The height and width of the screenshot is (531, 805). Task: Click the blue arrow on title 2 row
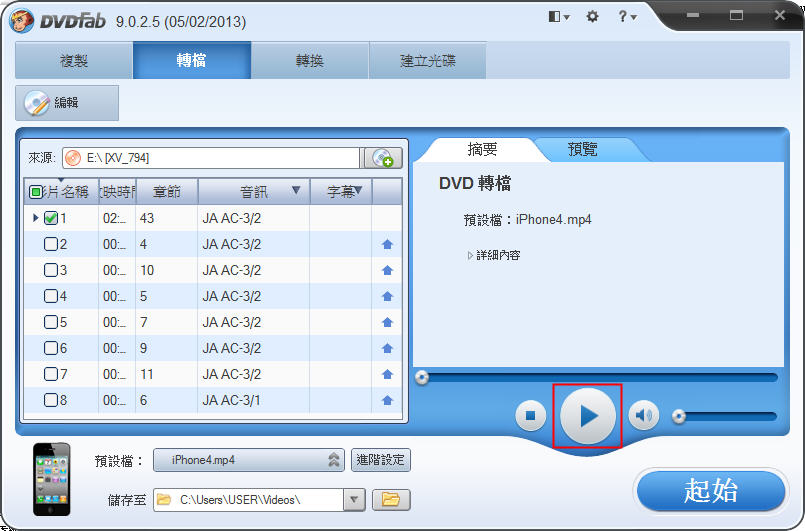387,245
